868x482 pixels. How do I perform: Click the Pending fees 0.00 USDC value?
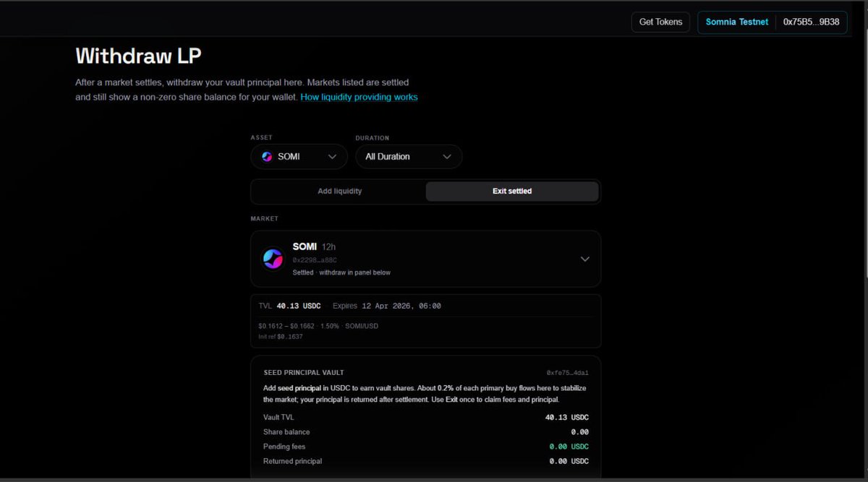tap(569, 447)
